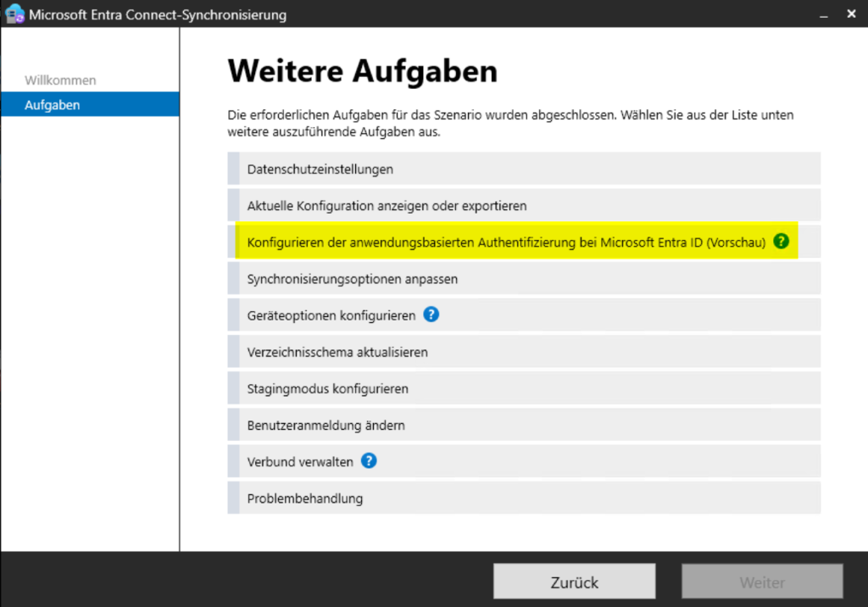
Task: Open the Willkommen step in sidebar
Action: [60, 81]
